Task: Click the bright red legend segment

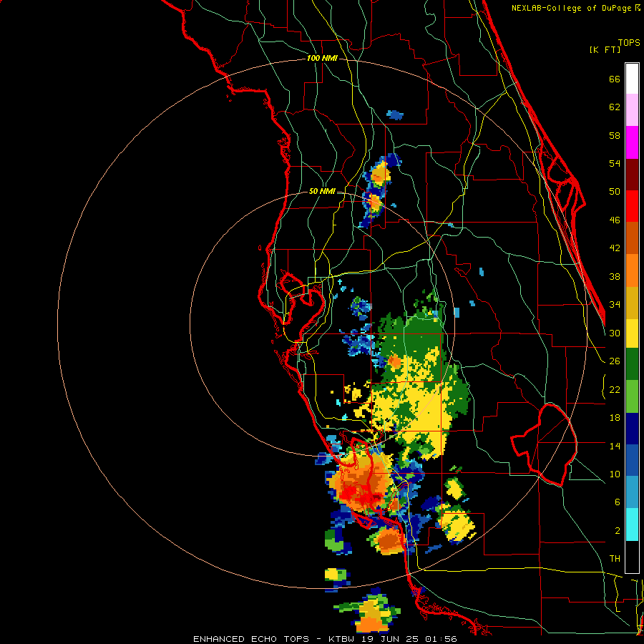Action: 632,206
